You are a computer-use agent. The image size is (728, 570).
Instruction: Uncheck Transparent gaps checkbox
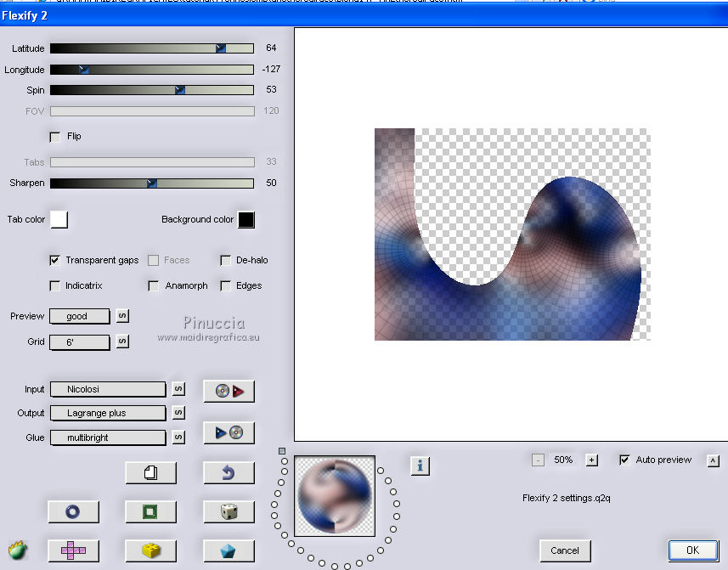[54, 260]
